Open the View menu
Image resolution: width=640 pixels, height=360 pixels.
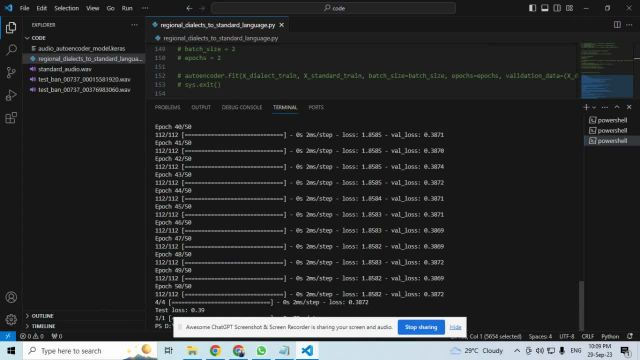[93, 8]
